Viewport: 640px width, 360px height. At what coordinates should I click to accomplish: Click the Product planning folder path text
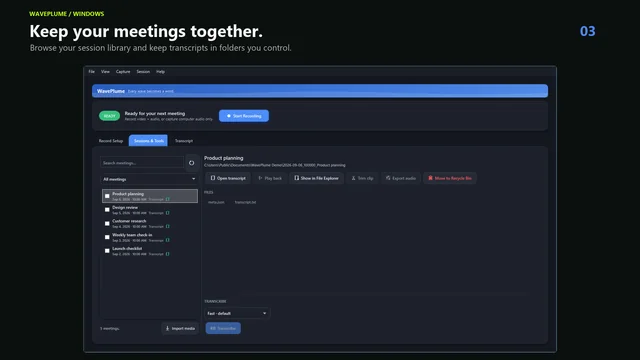[275, 165]
